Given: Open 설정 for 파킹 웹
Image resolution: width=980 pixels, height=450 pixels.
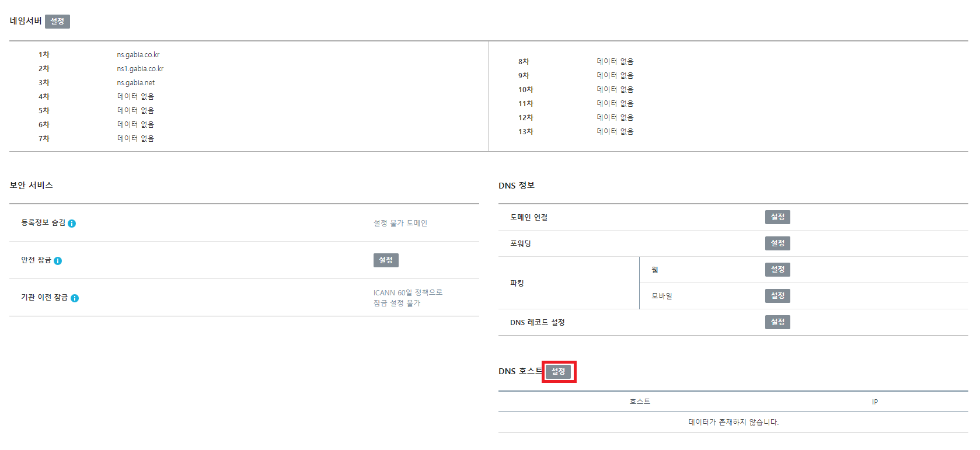Looking at the screenshot, I should click(777, 270).
